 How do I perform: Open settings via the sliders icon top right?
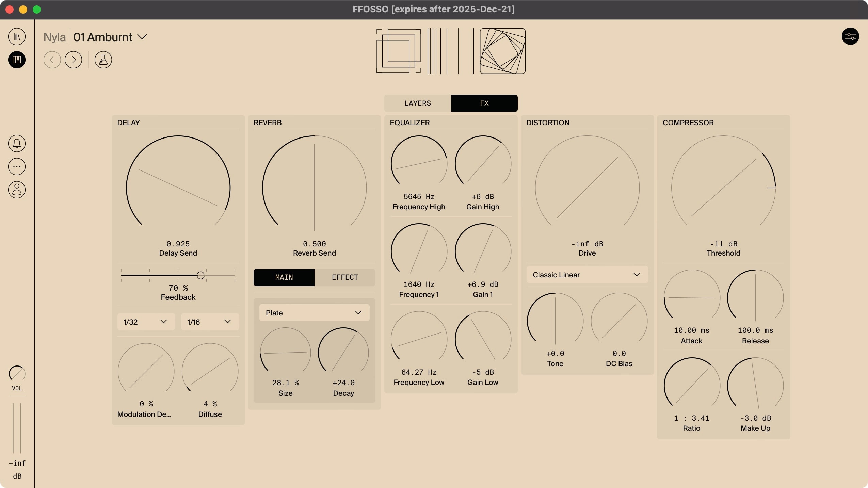coord(850,36)
